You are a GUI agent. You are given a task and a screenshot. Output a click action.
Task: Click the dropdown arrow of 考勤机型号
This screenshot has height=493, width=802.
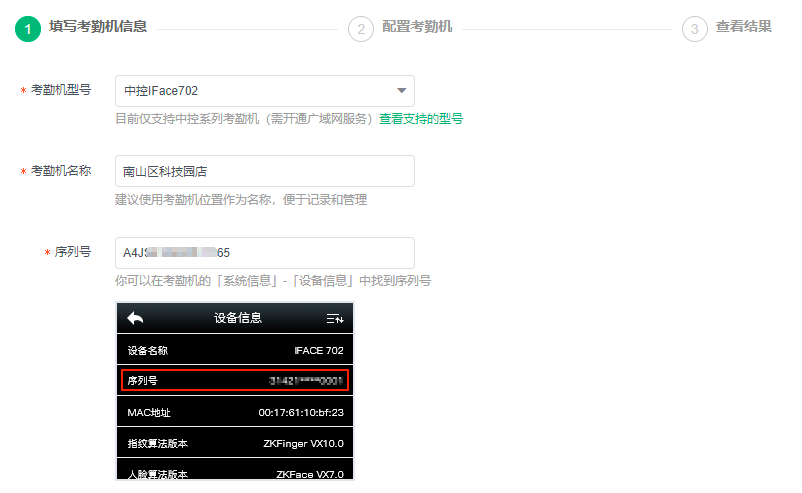[x=402, y=91]
